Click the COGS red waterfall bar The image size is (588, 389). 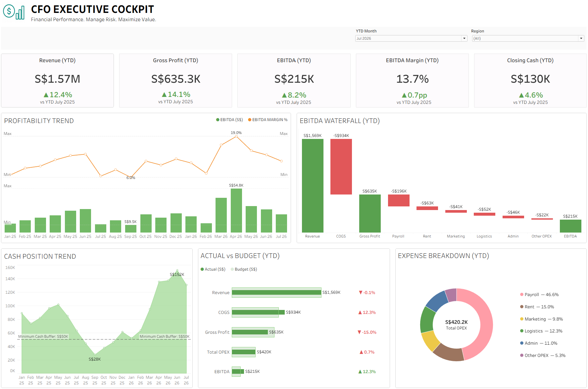pos(341,167)
